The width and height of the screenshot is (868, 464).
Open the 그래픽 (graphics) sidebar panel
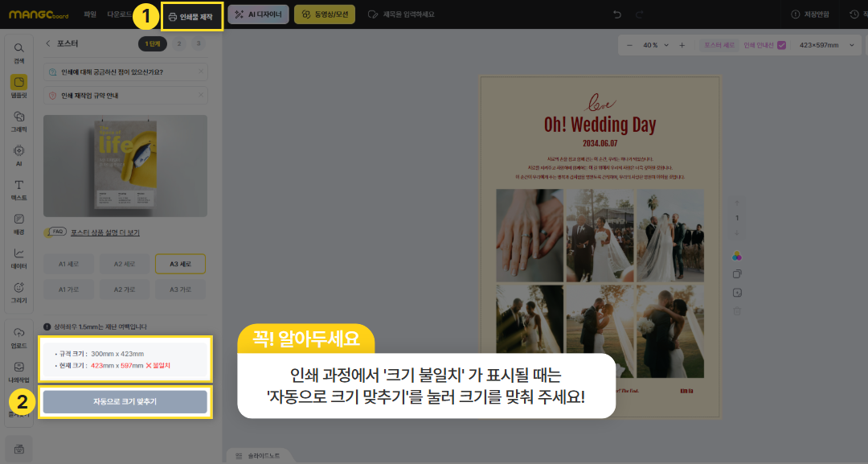(18, 121)
